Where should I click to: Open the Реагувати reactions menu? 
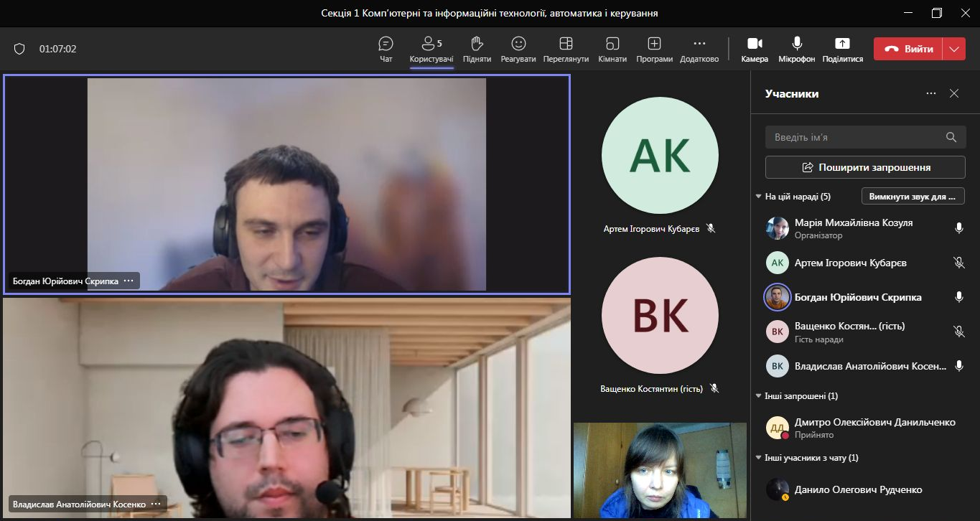click(x=518, y=49)
